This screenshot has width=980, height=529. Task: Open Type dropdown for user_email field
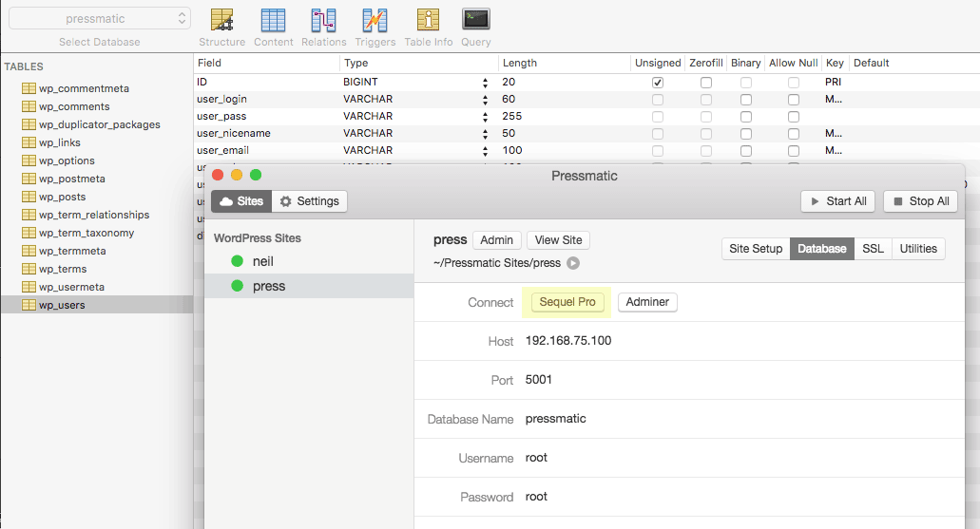(x=485, y=150)
